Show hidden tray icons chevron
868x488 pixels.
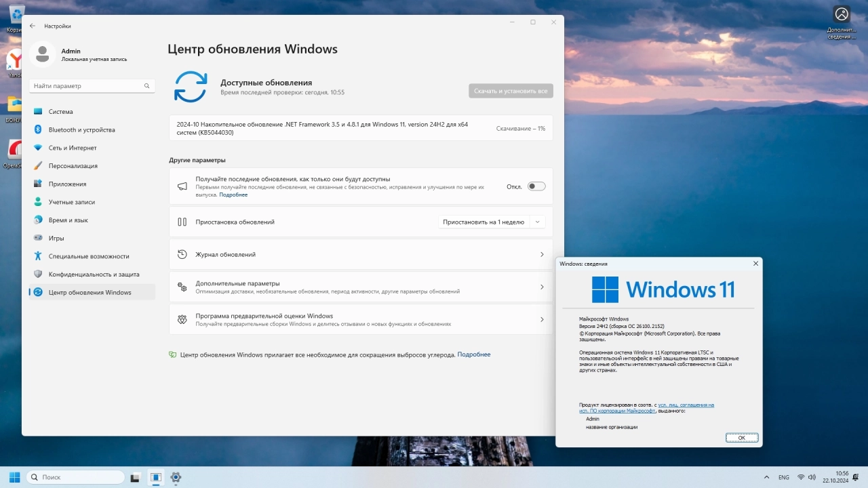click(766, 477)
